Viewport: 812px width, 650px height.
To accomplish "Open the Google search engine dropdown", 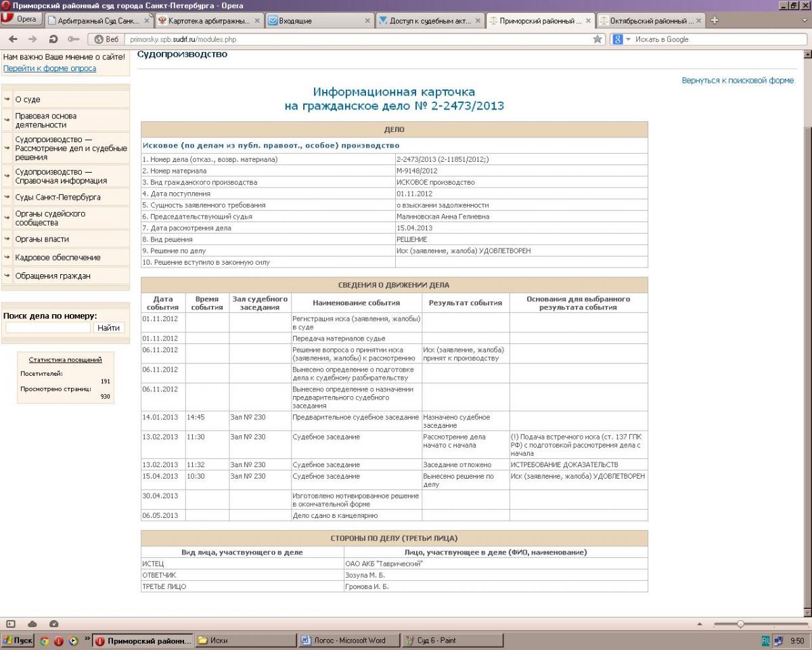I will (x=621, y=39).
